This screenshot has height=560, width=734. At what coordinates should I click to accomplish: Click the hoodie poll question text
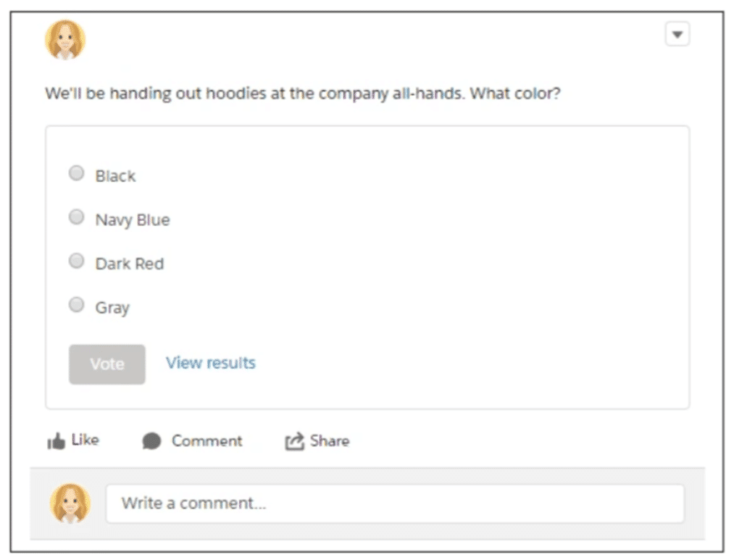coord(303,94)
